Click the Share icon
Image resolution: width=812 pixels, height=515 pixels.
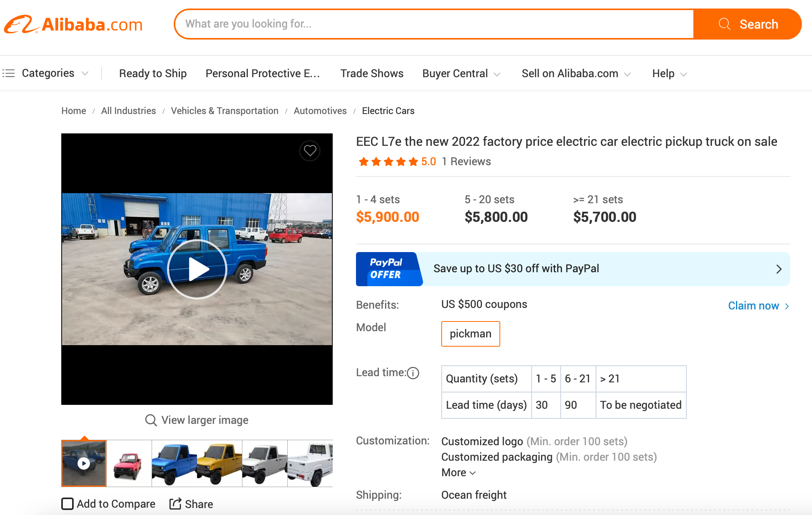tap(175, 504)
